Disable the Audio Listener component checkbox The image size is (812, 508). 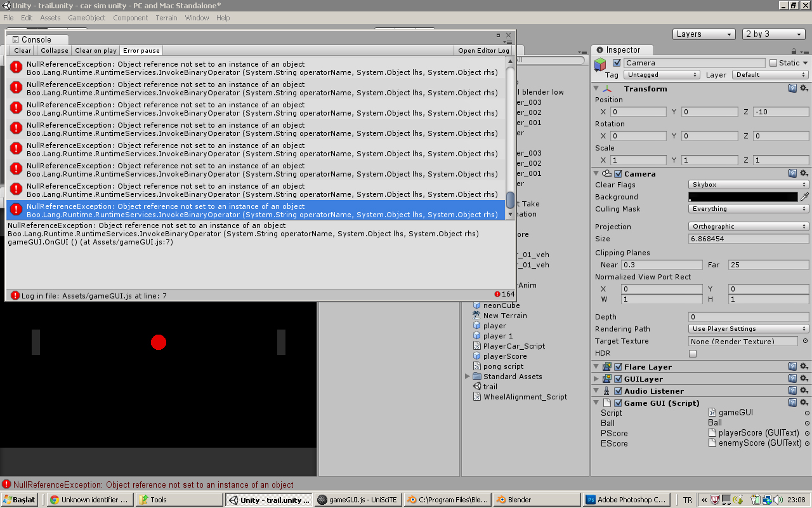(x=619, y=391)
